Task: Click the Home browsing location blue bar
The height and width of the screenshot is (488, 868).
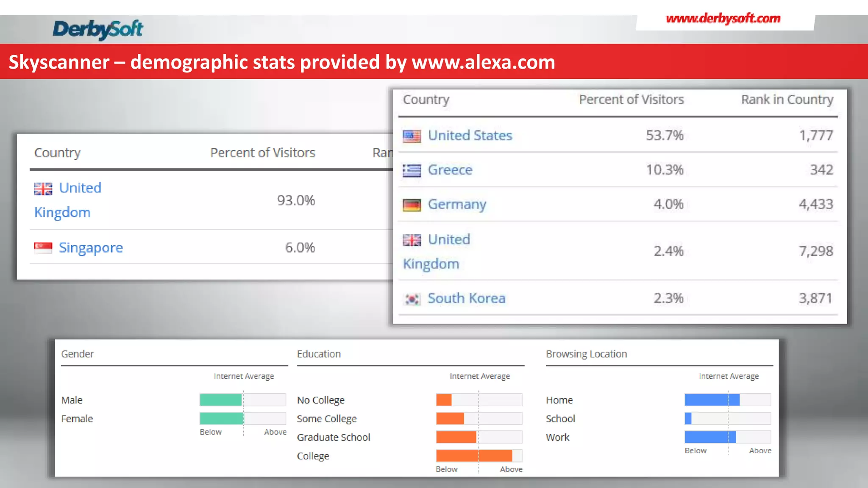Action: tap(712, 400)
